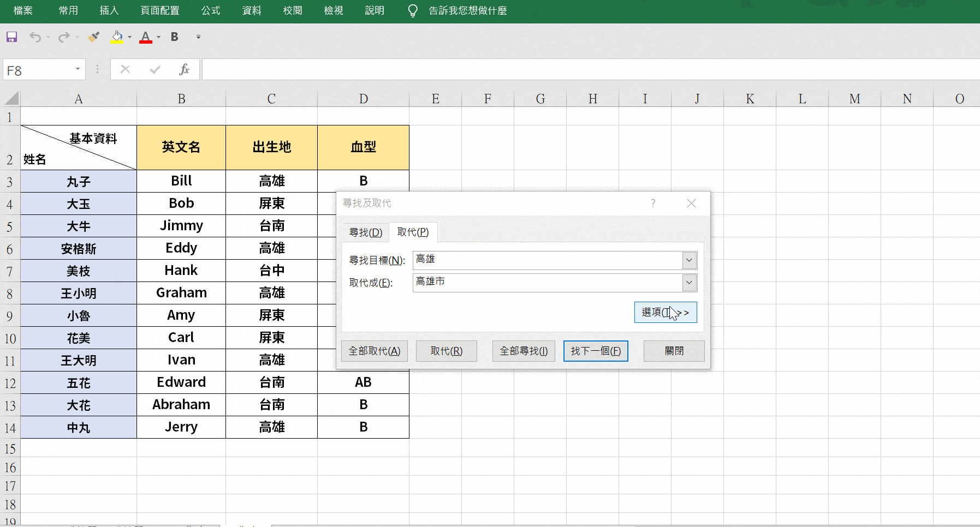The width and height of the screenshot is (980, 527).
Task: Expand options with the 選項>> button
Action: (x=665, y=312)
